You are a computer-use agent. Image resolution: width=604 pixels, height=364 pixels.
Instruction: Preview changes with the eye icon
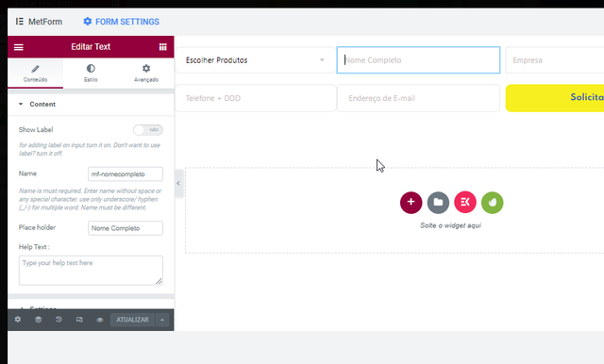pos(100,320)
